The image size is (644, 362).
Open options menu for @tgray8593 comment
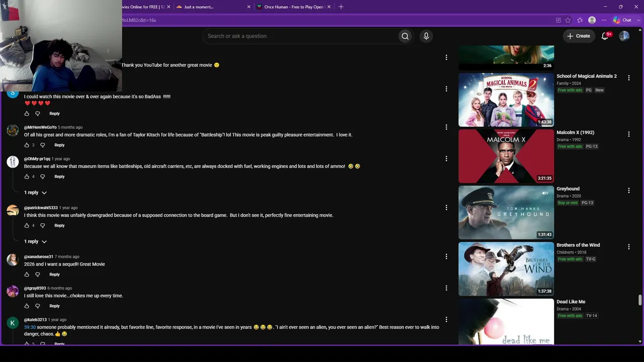tap(446, 288)
